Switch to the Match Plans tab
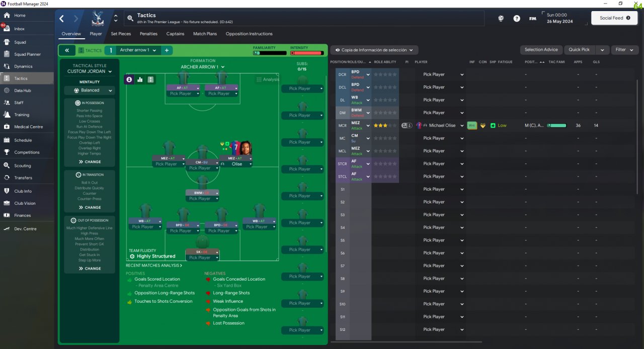Screen dimensions: 644x349 pos(205,34)
